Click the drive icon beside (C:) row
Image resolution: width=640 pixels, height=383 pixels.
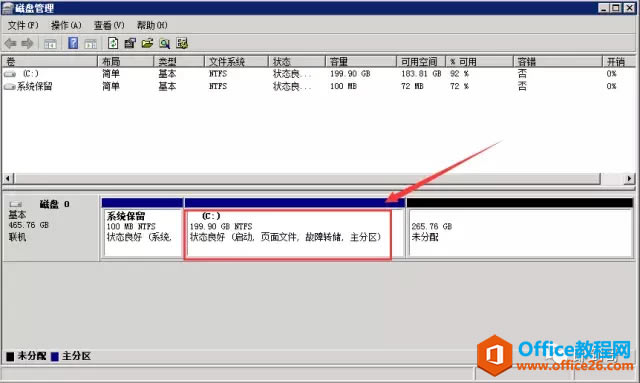10,74
